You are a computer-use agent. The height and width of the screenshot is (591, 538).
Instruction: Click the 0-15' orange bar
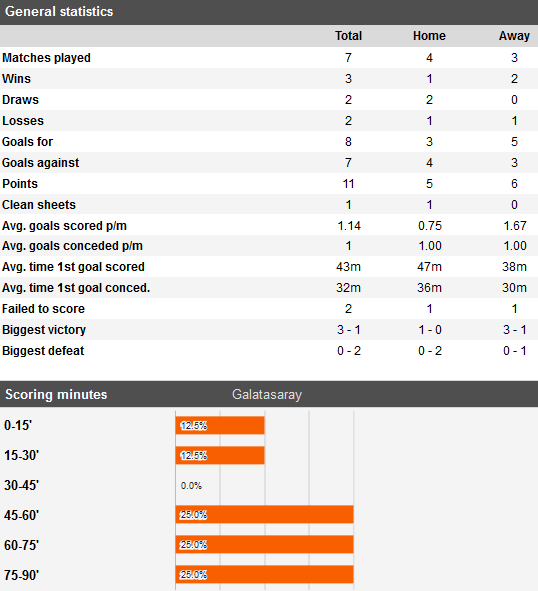click(220, 426)
